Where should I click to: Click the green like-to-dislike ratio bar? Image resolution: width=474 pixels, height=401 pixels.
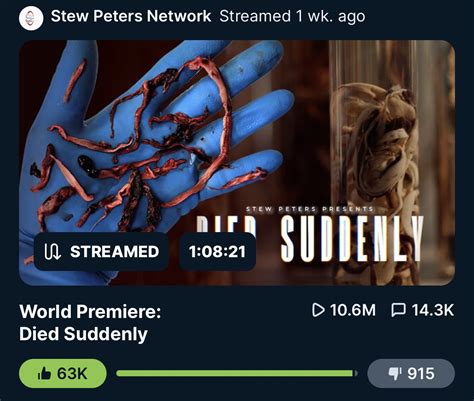pyautogui.click(x=237, y=373)
